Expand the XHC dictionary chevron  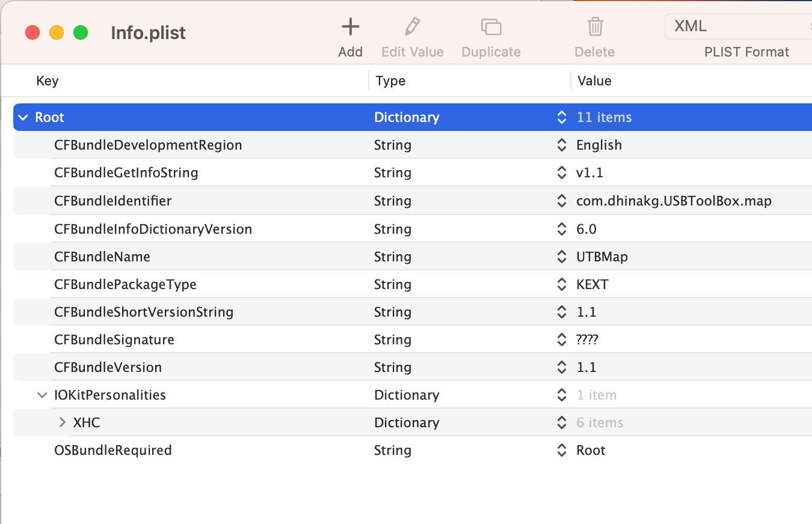(x=62, y=422)
